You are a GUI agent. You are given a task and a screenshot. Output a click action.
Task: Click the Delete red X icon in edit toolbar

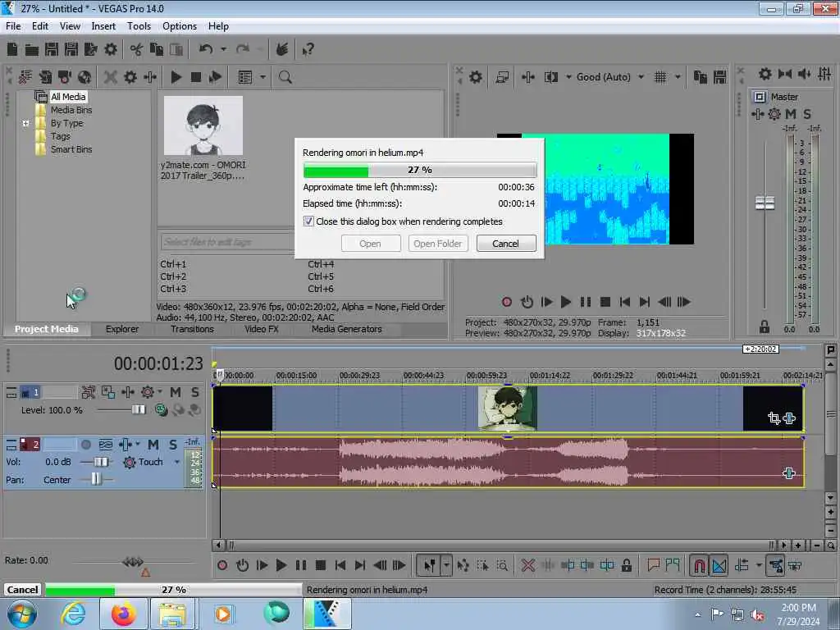pos(528,565)
